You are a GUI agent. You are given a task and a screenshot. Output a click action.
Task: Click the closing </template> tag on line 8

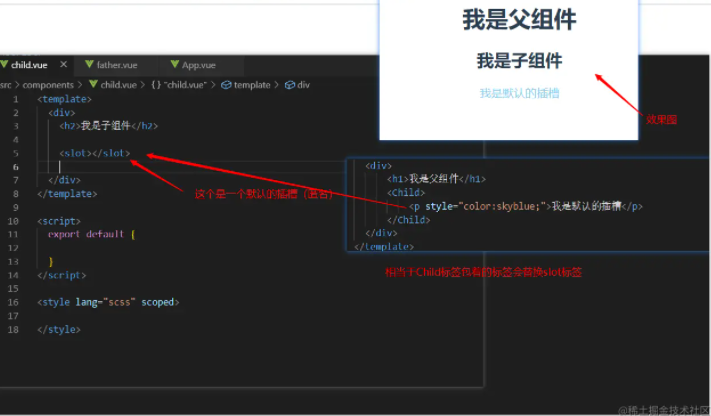tap(67, 194)
